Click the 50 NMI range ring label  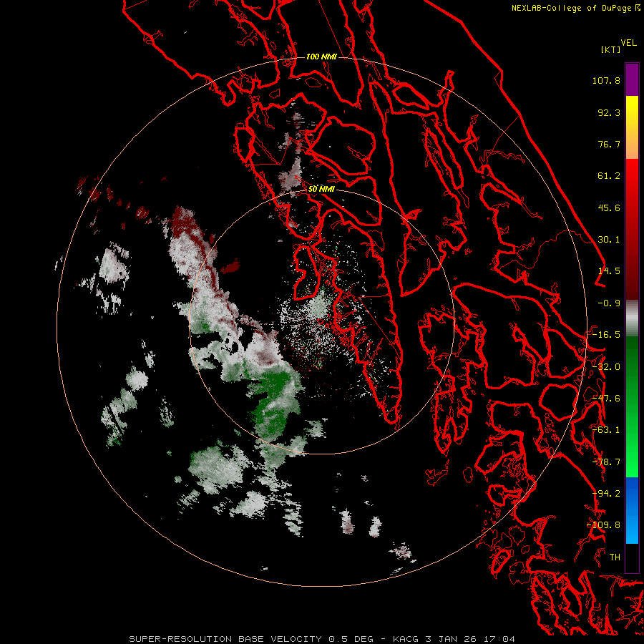(x=321, y=189)
